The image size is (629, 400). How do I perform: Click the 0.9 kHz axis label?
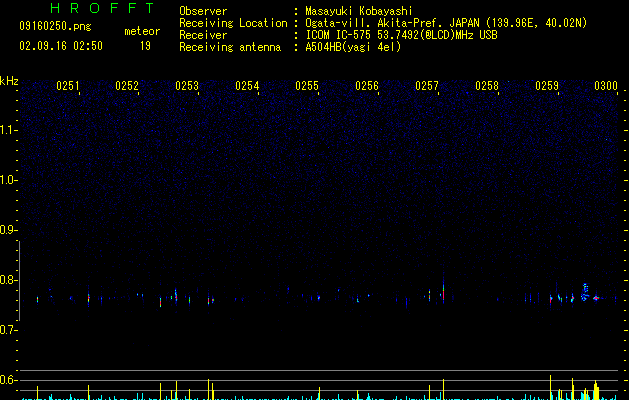click(x=8, y=230)
